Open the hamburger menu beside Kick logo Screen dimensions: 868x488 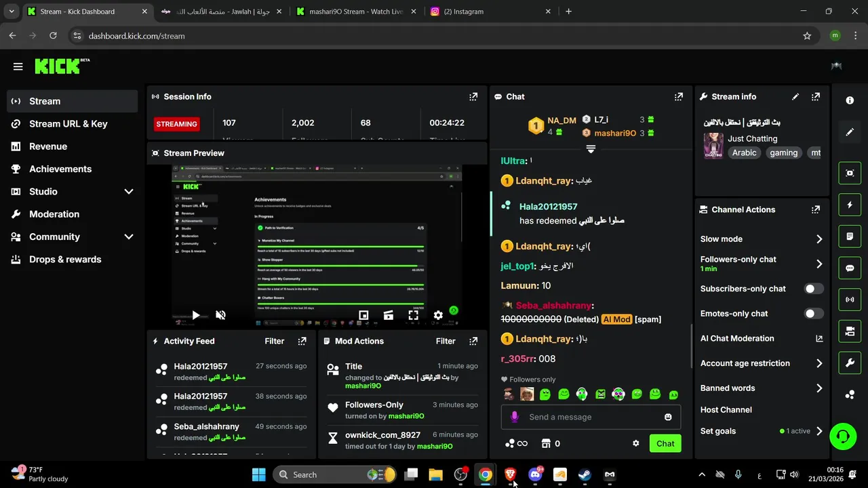point(18,66)
